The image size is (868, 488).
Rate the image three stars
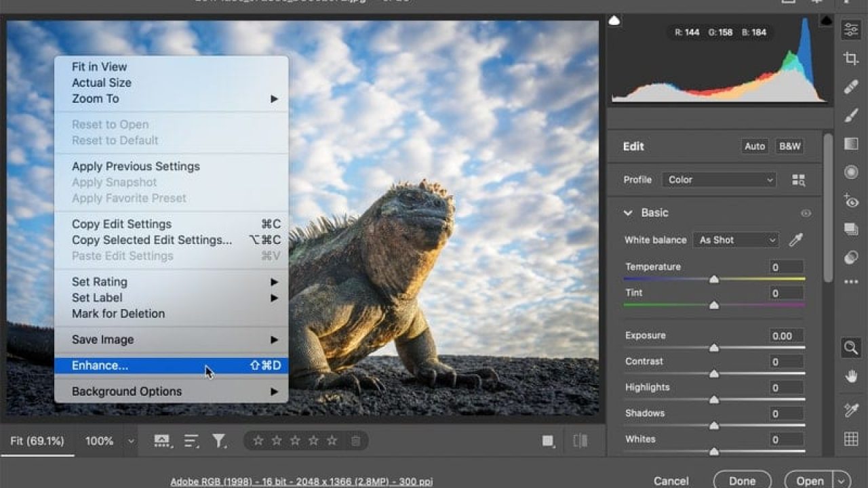coord(295,441)
